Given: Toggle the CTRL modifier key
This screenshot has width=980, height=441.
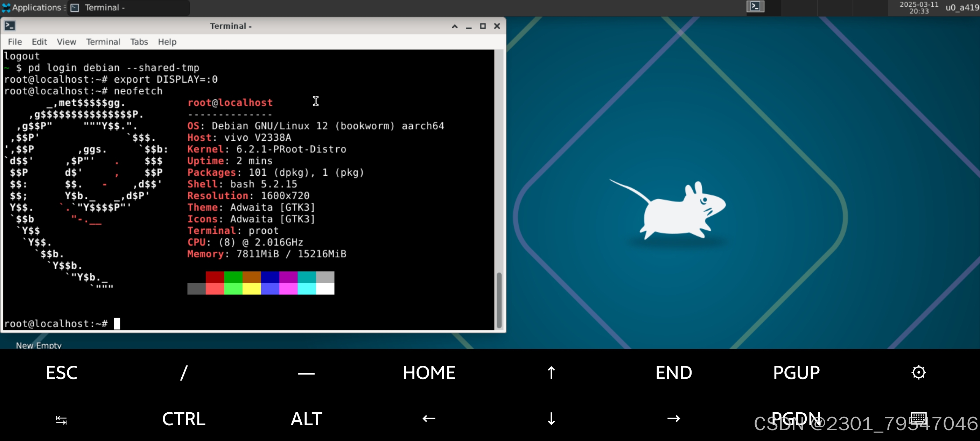Looking at the screenshot, I should pos(184,419).
